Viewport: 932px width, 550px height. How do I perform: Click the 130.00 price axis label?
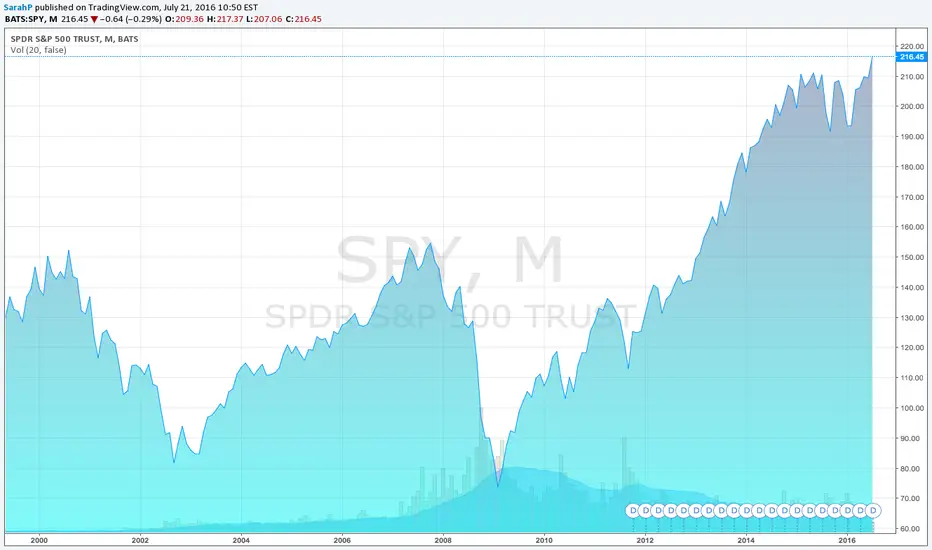pyautogui.click(x=912, y=318)
